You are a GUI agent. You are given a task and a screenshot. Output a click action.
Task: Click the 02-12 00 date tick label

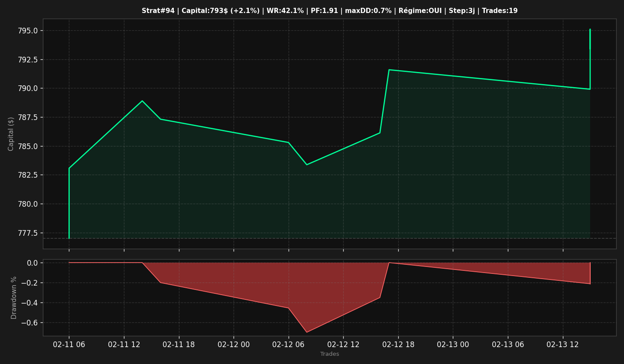coord(234,345)
